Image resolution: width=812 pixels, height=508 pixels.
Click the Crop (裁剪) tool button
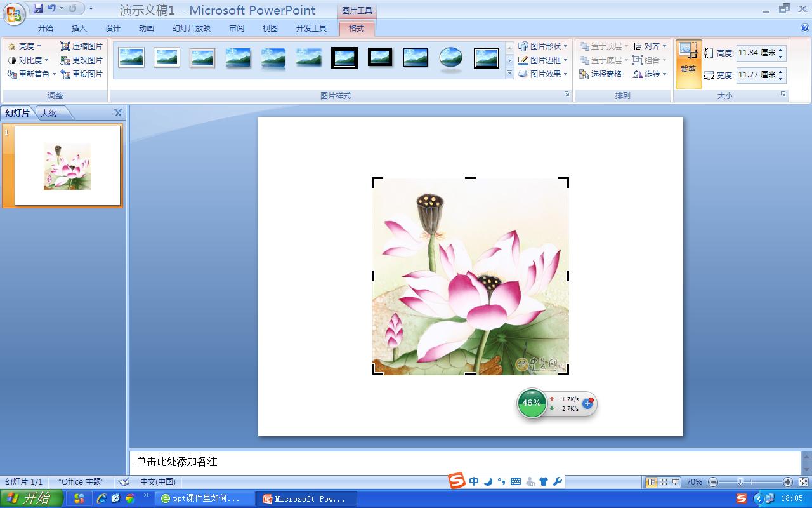[688, 64]
